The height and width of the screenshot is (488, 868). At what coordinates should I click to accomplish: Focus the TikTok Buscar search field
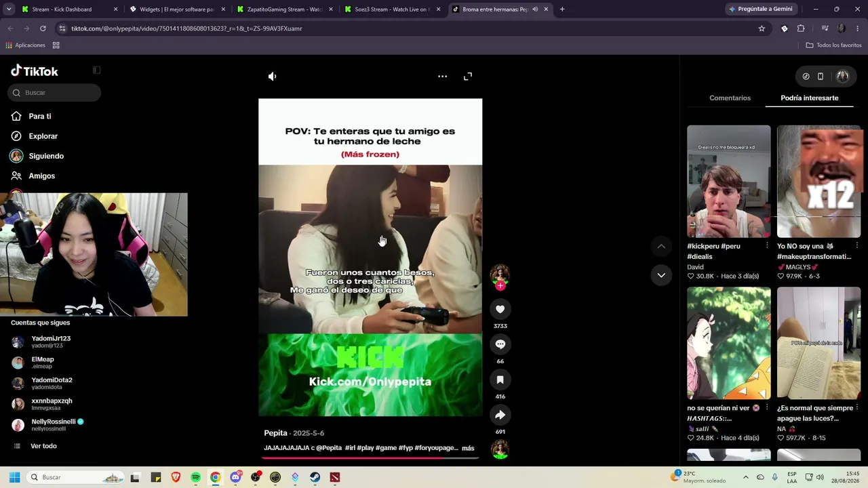click(x=54, y=93)
